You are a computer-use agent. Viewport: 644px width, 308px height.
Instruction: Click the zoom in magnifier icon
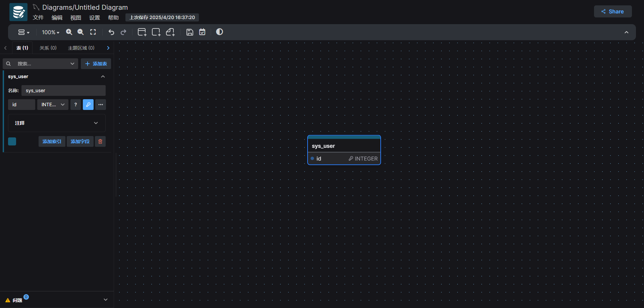(69, 32)
